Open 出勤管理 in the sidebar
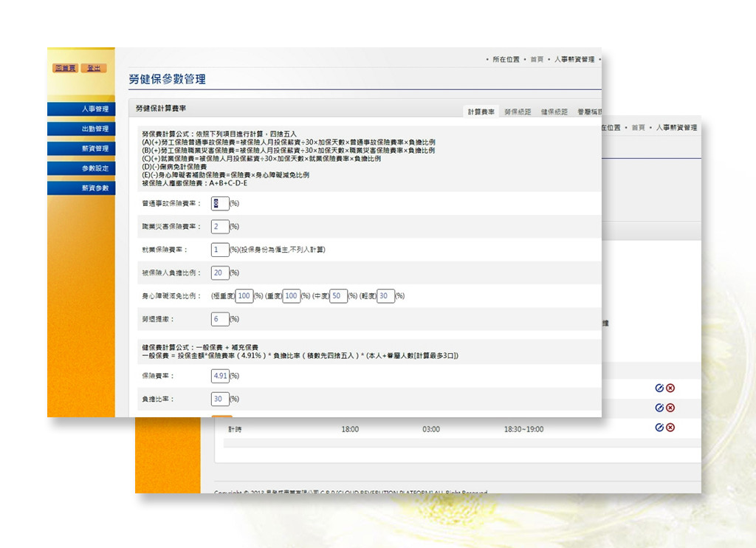This screenshot has height=548, width=756. pyautogui.click(x=81, y=129)
